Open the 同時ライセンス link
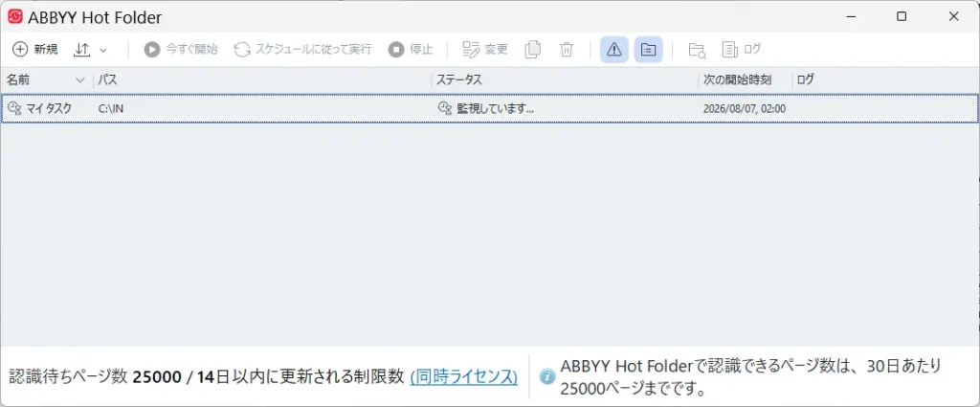The width and height of the screenshot is (980, 407). coord(464,376)
